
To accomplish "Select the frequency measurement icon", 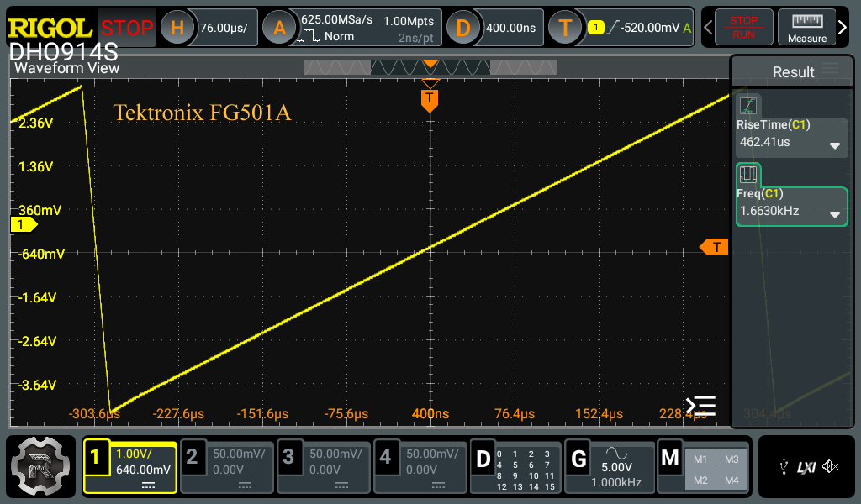I will tap(747, 175).
